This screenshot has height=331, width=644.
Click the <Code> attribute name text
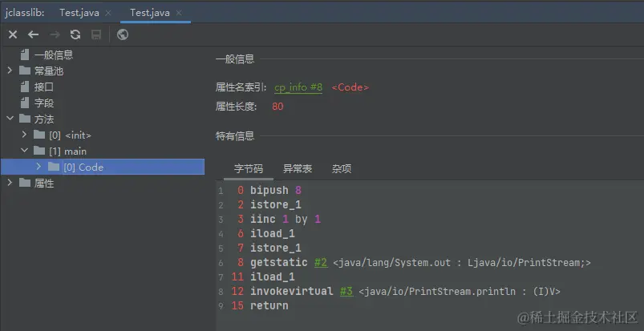(x=350, y=87)
